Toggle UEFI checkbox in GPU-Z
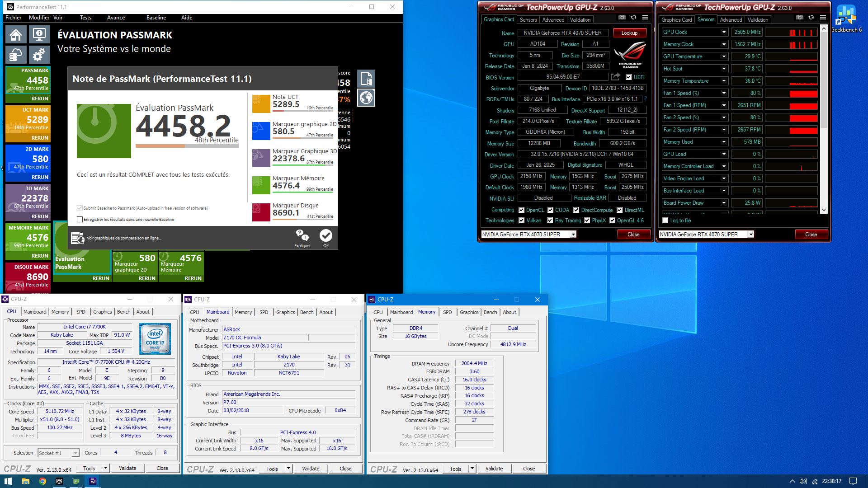The image size is (868, 488). coord(628,77)
